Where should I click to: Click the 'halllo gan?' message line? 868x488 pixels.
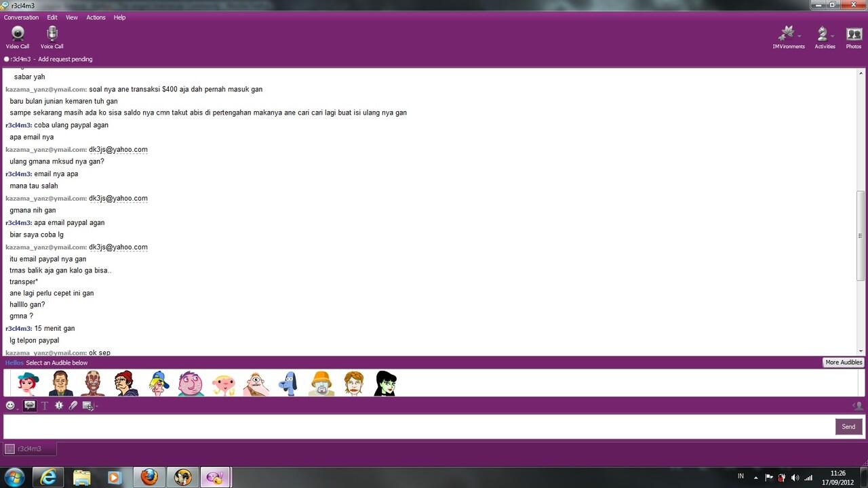[27, 305]
